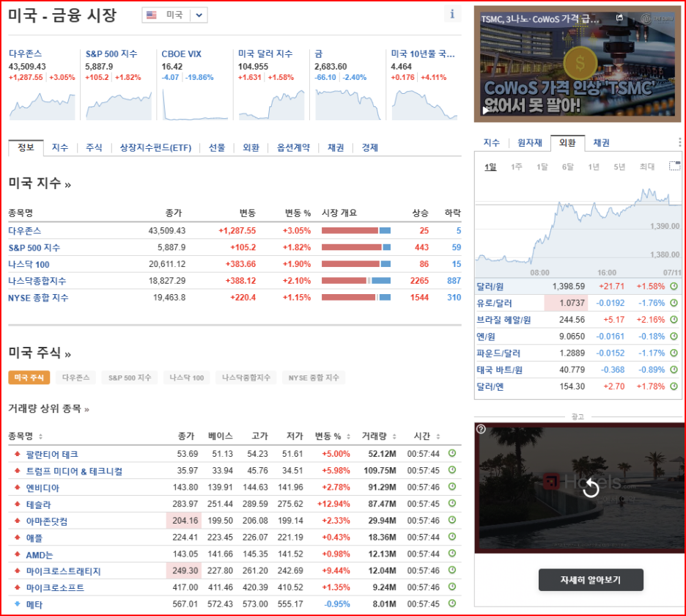Expand the 미국 지수 section heading
Viewport: 686px width, 616px height.
[x=40, y=183]
